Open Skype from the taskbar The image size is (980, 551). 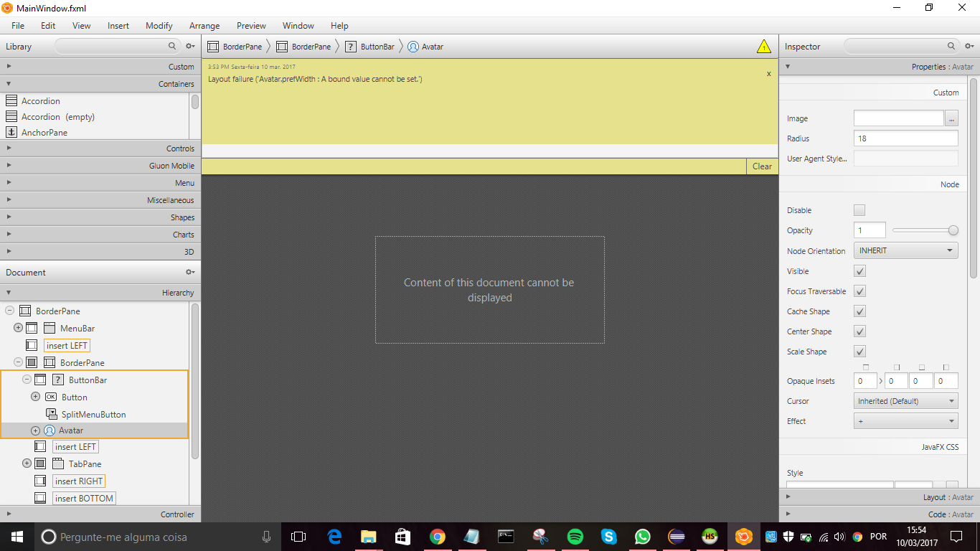609,537
